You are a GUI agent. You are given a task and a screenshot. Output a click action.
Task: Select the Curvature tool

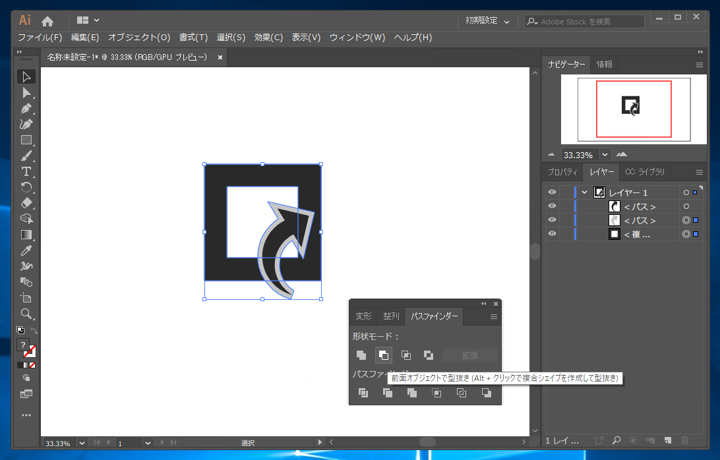[x=26, y=124]
